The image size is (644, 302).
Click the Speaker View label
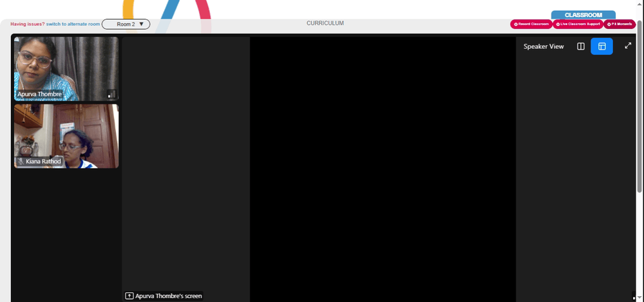click(544, 46)
